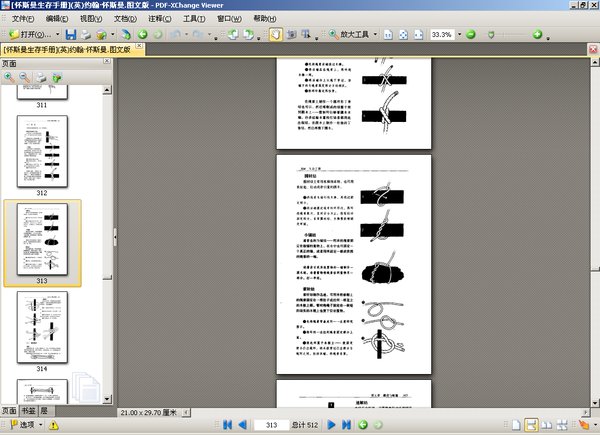Select the Hand tool

(277, 34)
